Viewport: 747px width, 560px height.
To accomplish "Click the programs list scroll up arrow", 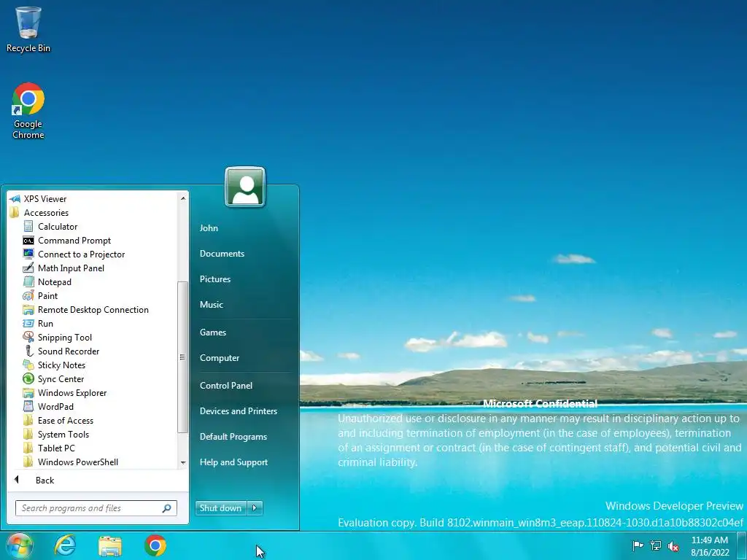I will click(x=183, y=198).
